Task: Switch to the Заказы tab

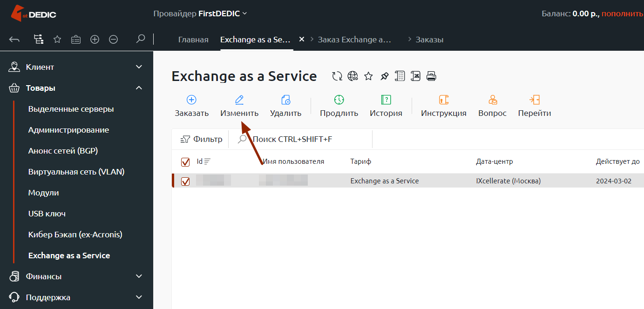Action: tap(429, 40)
